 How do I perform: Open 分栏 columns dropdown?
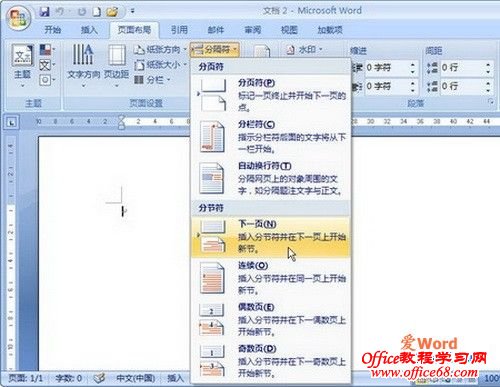click(152, 80)
